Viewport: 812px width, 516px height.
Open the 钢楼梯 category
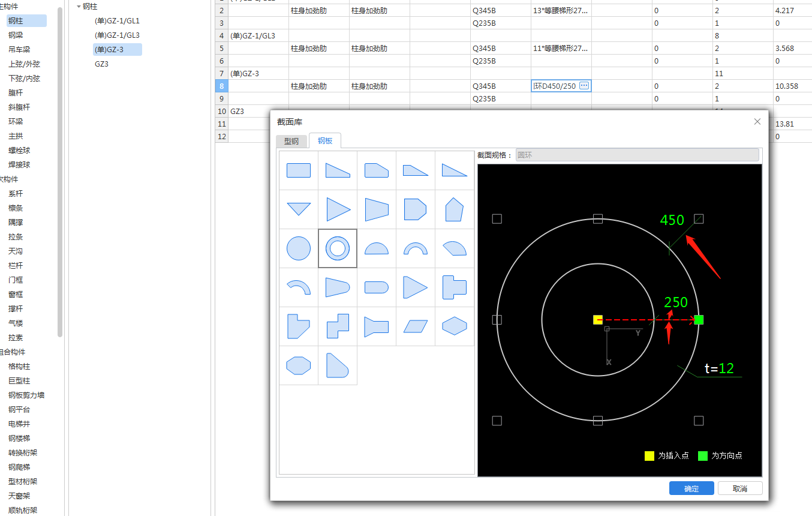coord(19,438)
